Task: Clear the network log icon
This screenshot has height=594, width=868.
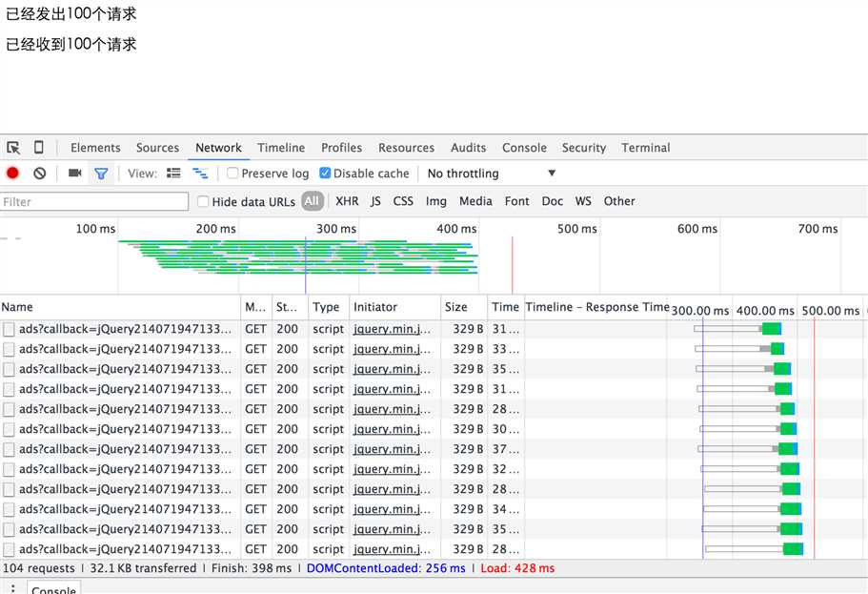Action: tap(39, 174)
